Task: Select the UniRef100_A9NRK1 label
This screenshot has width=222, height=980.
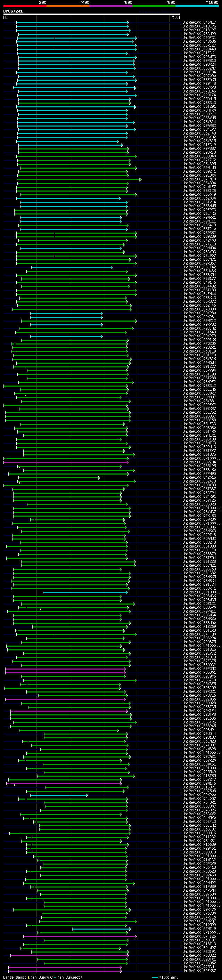Action: [x=199, y=218]
